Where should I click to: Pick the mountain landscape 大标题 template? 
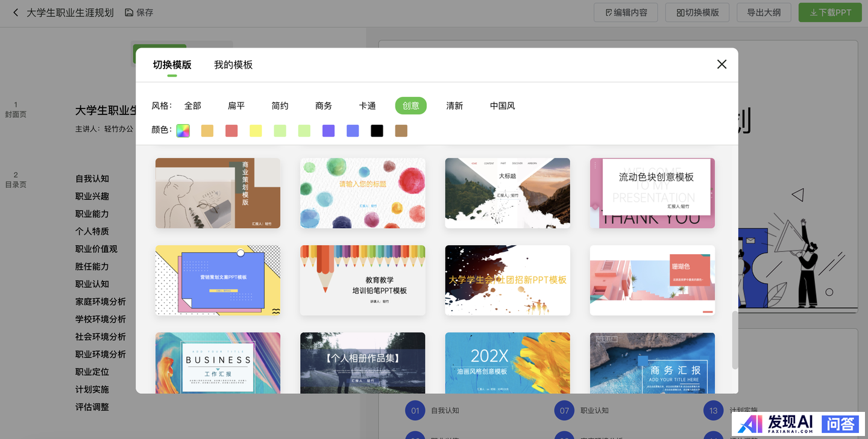[508, 193]
